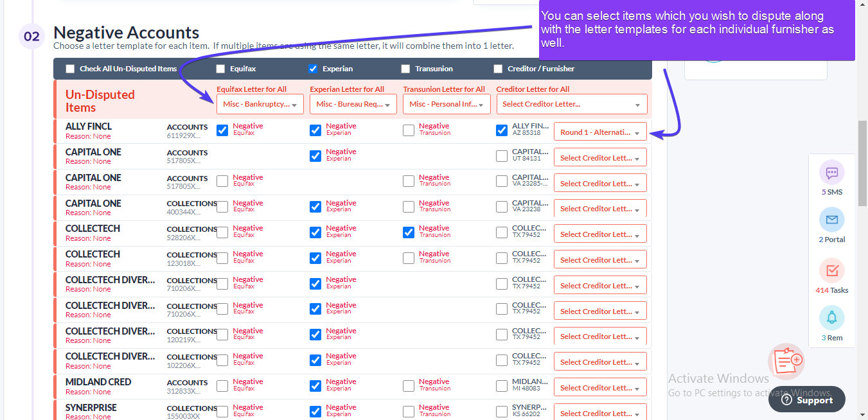The image size is (868, 420).
Task: Open the Select Creditor Letter dropdown
Action: tap(571, 103)
